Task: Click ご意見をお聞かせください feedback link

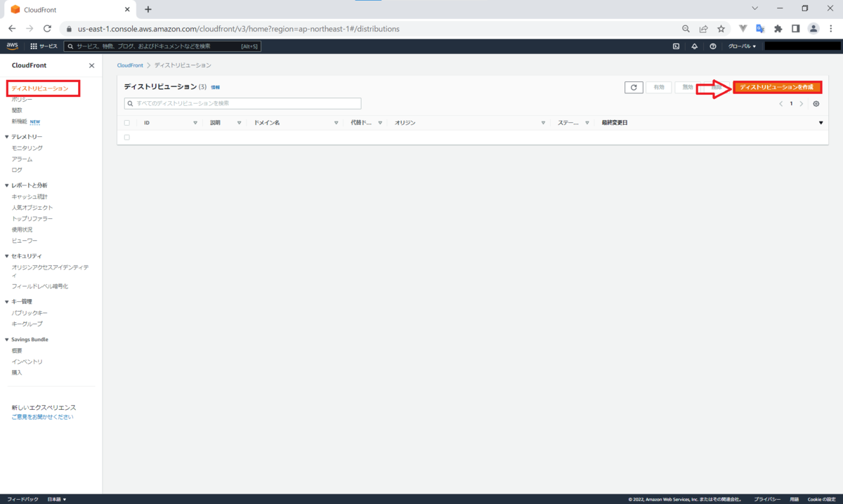Action: [42, 417]
